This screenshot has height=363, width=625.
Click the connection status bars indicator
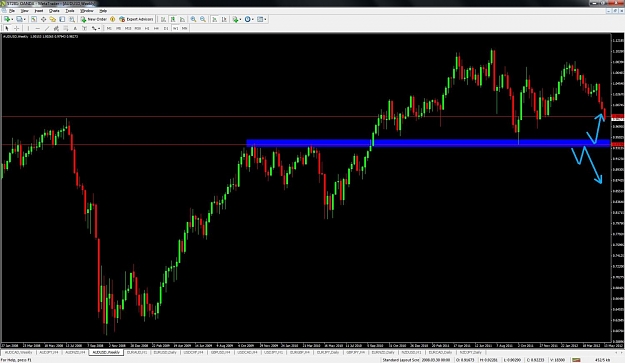(x=576, y=360)
